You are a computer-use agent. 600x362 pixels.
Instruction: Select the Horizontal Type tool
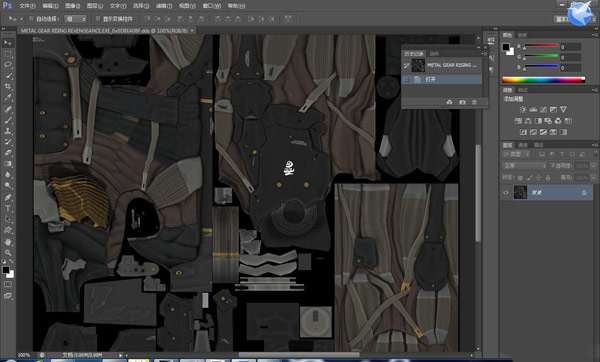pyautogui.click(x=8, y=209)
